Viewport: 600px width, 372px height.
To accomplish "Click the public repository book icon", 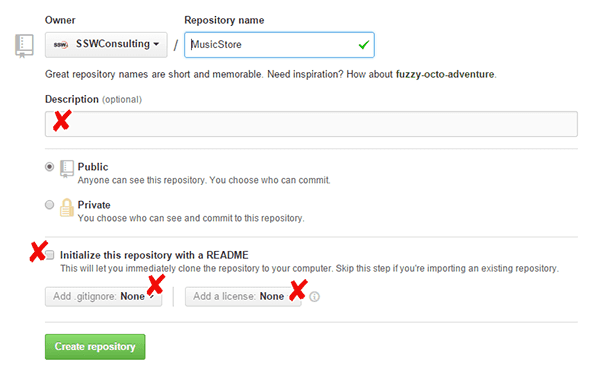I will 67,169.
